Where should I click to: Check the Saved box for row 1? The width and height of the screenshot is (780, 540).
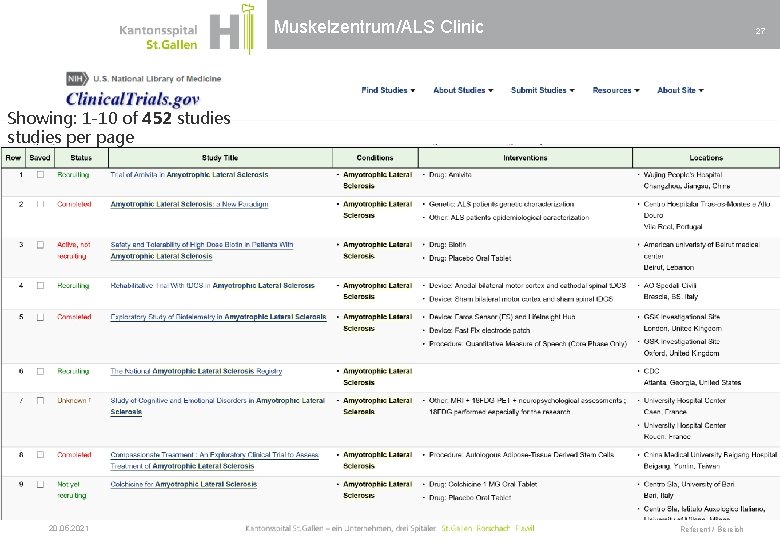[40, 175]
